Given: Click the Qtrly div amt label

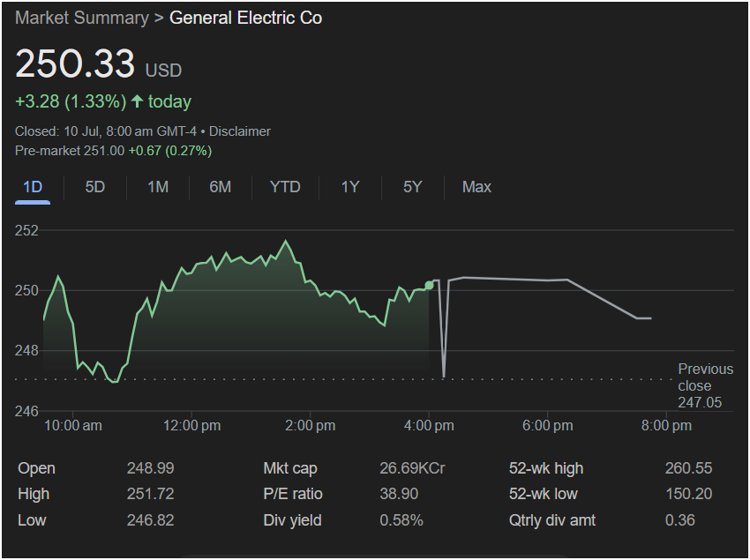Looking at the screenshot, I should [552, 520].
